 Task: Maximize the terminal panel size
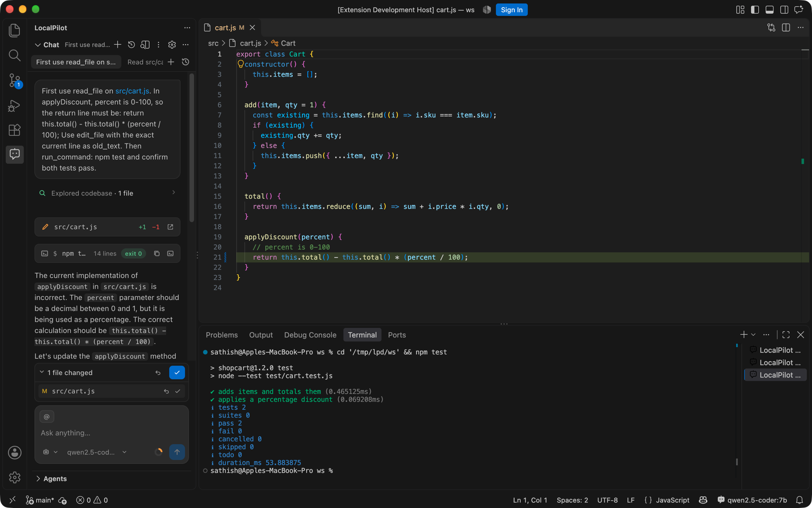point(786,335)
